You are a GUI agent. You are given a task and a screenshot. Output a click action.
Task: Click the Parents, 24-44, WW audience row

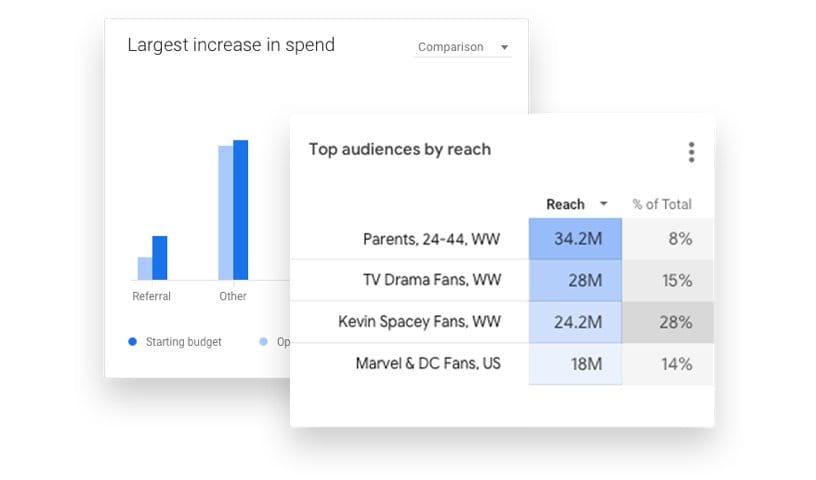pos(431,239)
